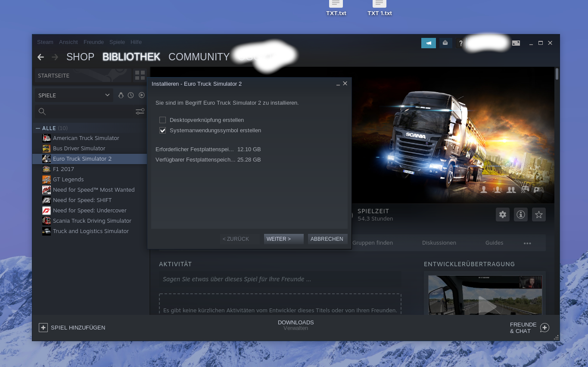Click SPIEL HINZUFÜGEN label

[78, 328]
